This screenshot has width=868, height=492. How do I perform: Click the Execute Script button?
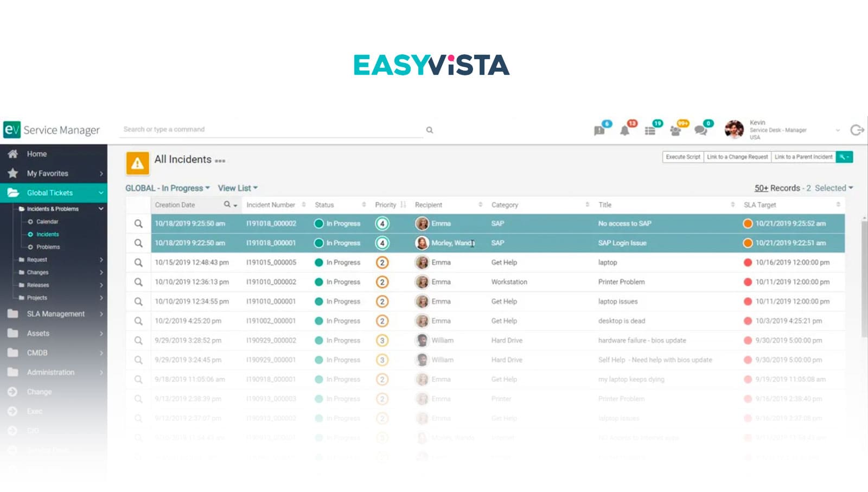[682, 157]
